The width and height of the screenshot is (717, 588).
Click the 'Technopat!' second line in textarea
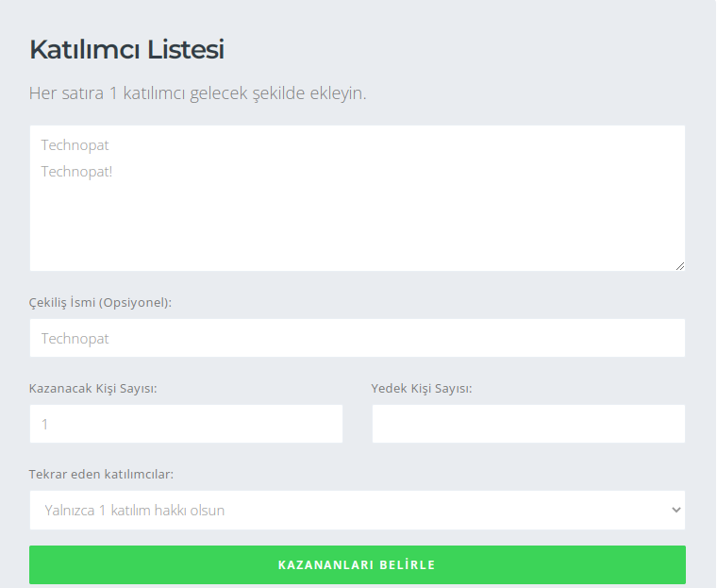(x=77, y=172)
